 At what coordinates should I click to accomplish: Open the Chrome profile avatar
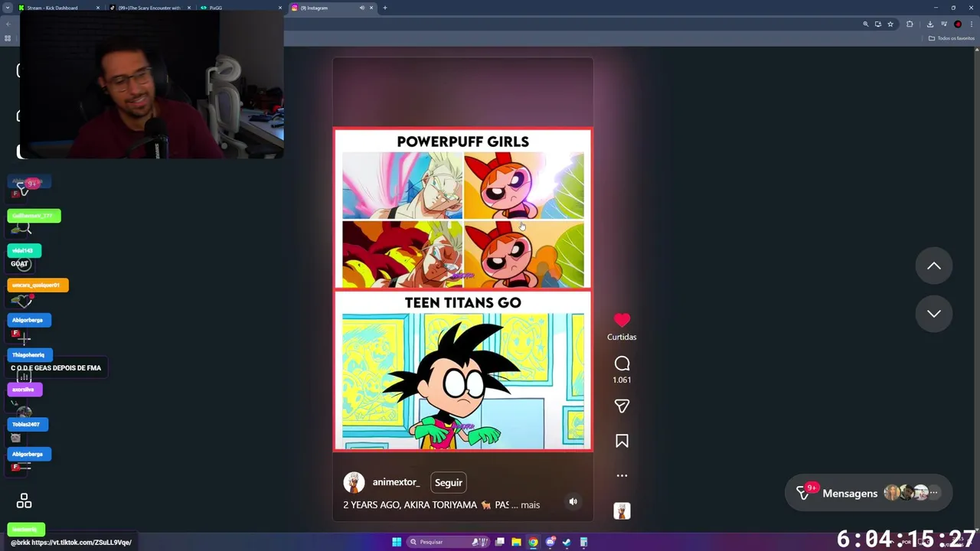958,24
